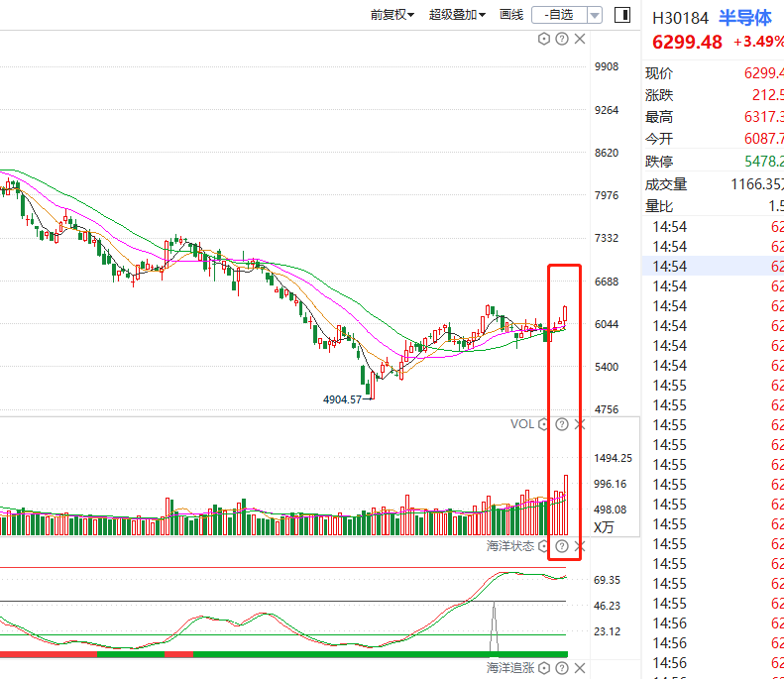
Task: Select the 跌停 row label
Action: [659, 162]
